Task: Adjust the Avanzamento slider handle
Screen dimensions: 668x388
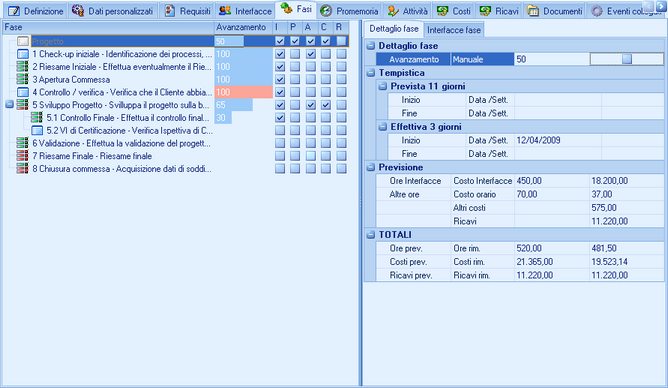Action: point(627,59)
